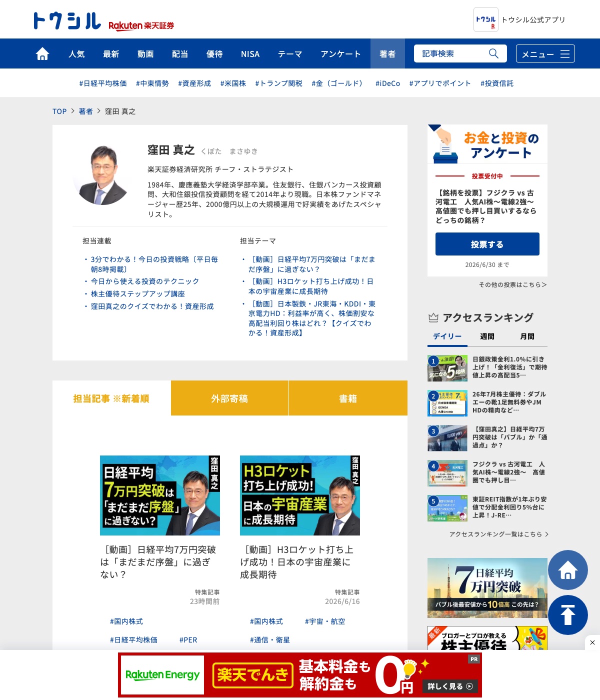
Task: Open the Rakuten Securities logo link
Action: [141, 25]
